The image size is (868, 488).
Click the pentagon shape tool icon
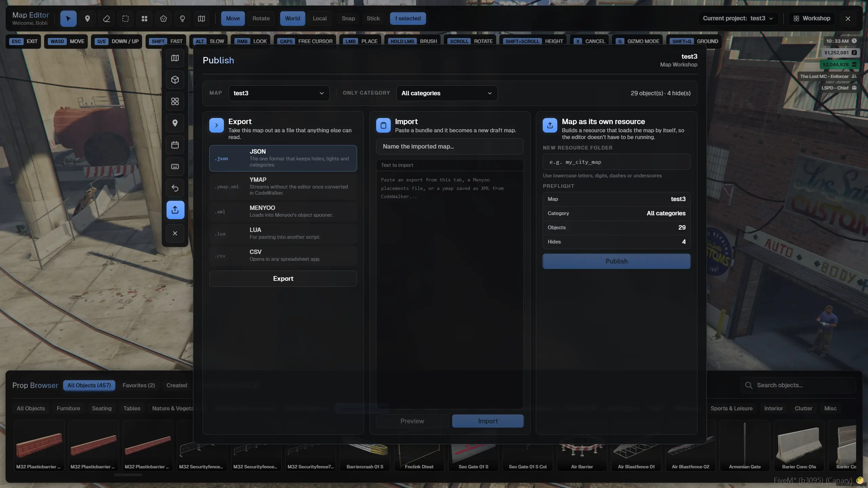click(163, 18)
